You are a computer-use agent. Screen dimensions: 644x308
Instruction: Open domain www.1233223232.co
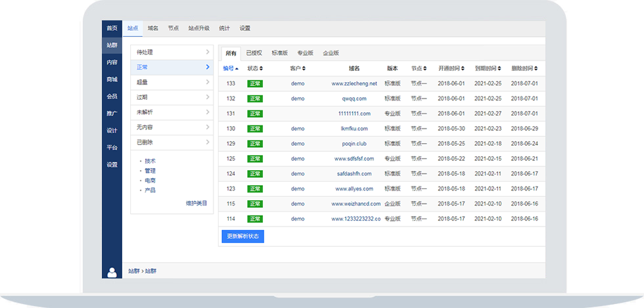[x=356, y=219]
